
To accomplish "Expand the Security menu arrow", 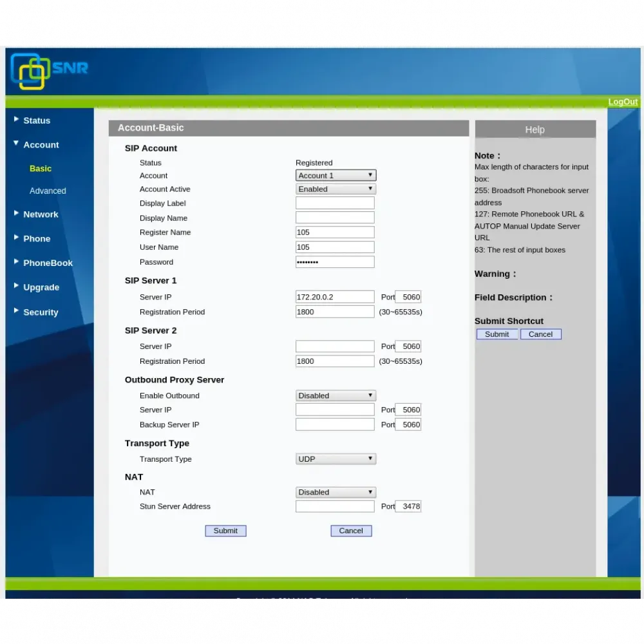I will pyautogui.click(x=16, y=310).
